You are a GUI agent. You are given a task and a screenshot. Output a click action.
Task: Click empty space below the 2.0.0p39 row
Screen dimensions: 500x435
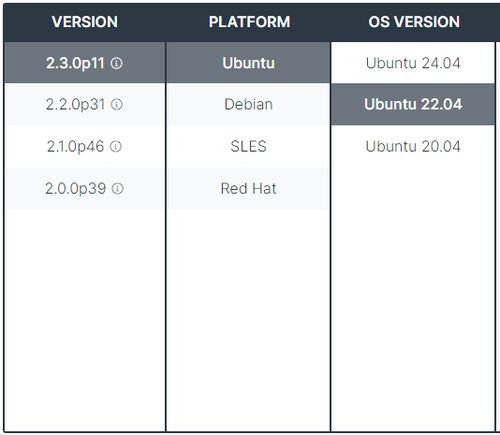point(85,320)
